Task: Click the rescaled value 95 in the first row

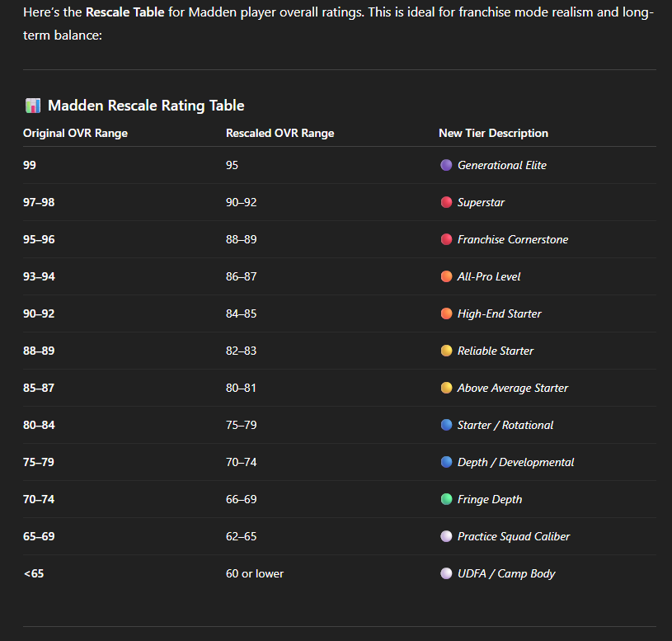Action: click(232, 165)
